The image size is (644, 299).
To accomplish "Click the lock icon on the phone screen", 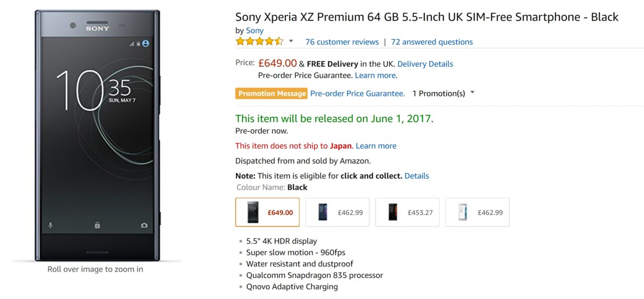I will click(97, 226).
